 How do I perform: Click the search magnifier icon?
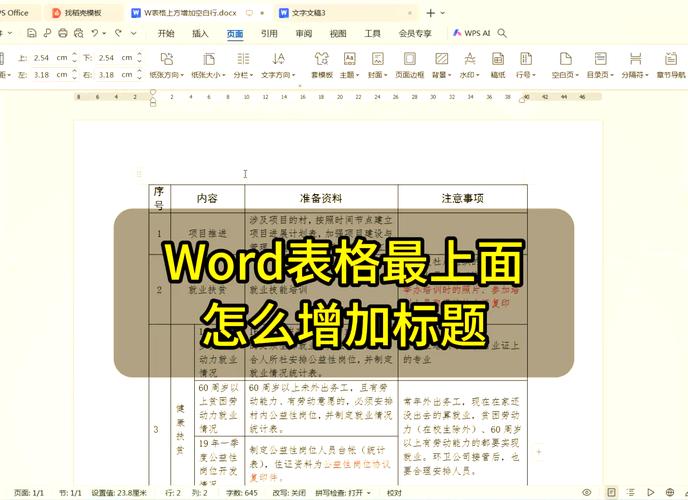502,33
